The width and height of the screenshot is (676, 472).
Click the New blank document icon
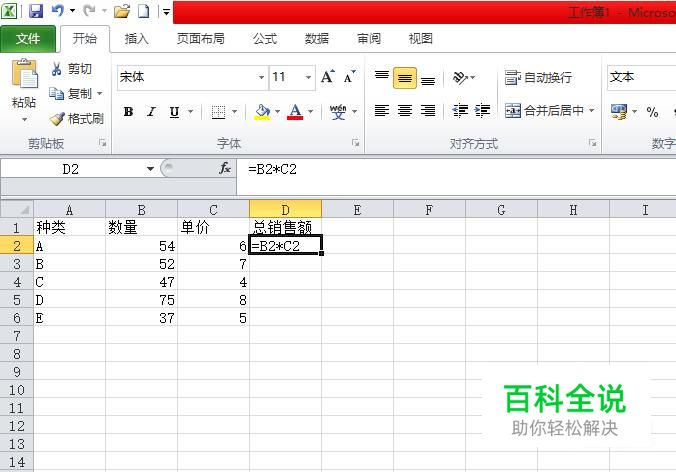(x=144, y=11)
